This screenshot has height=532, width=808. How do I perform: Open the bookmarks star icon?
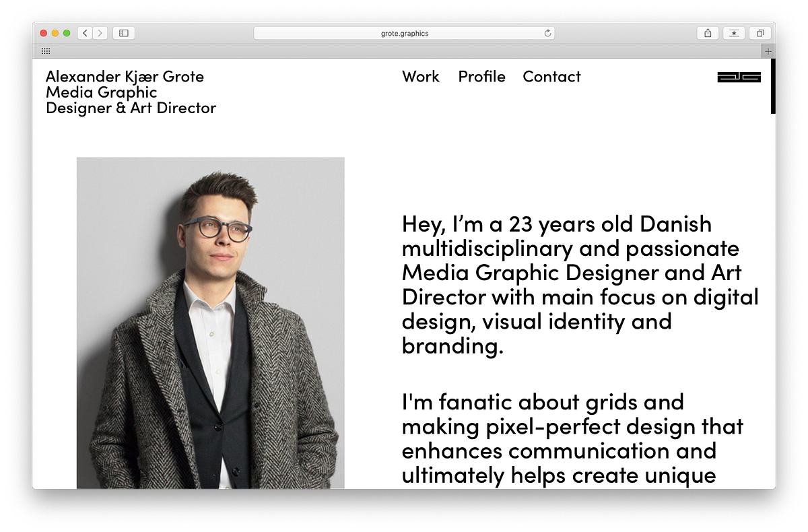(734, 32)
